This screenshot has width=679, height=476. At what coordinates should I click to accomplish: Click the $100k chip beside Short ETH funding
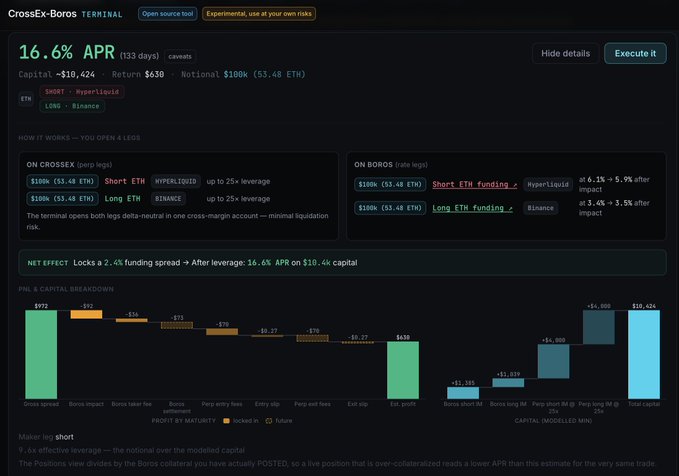(x=390, y=185)
